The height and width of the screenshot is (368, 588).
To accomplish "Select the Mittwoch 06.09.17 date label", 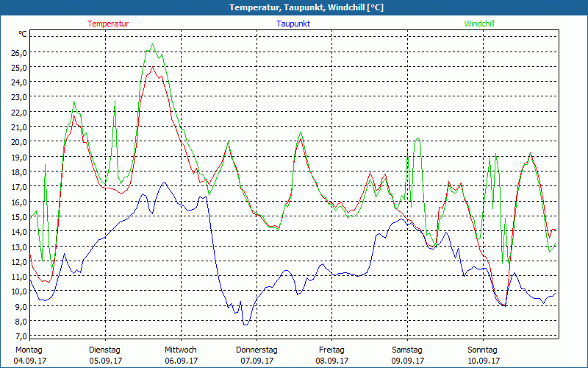I will (x=180, y=355).
